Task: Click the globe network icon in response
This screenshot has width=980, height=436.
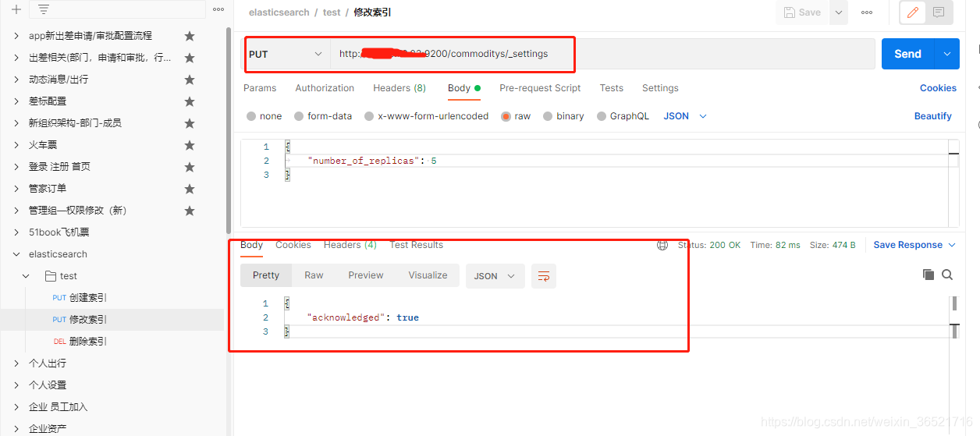Action: click(662, 245)
